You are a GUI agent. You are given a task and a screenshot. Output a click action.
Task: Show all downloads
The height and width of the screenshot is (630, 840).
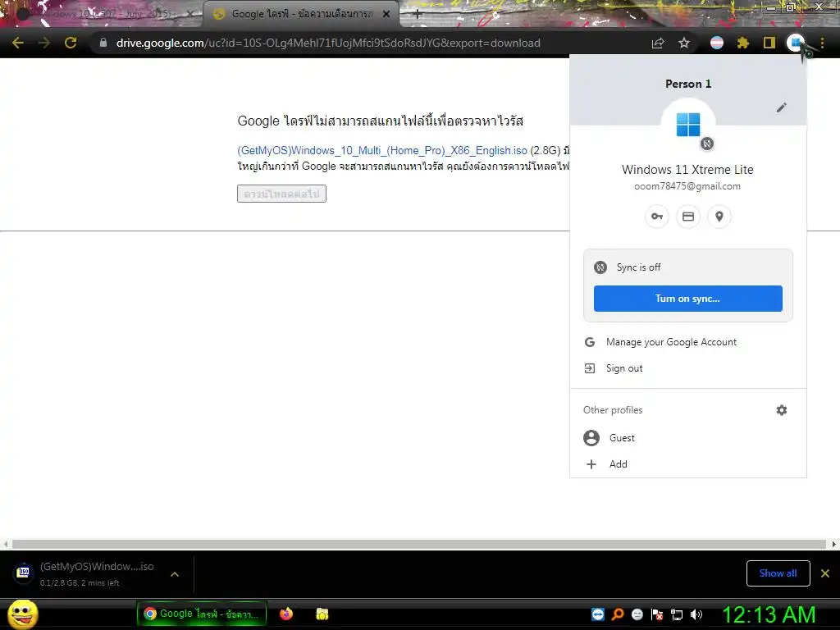click(x=778, y=573)
